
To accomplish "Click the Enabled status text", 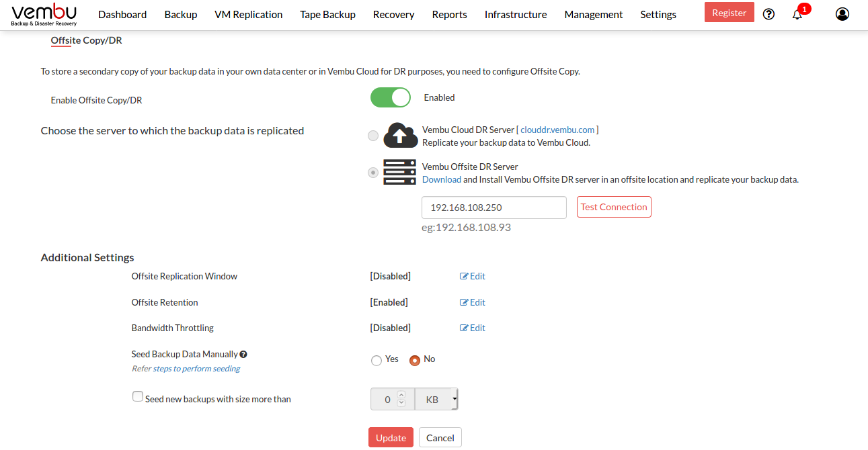I will (439, 97).
